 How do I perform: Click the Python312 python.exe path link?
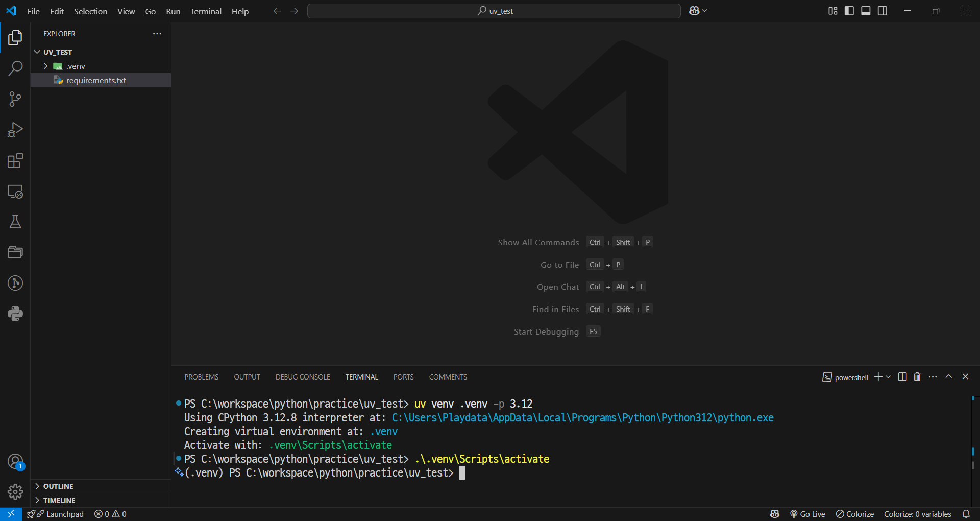click(582, 418)
